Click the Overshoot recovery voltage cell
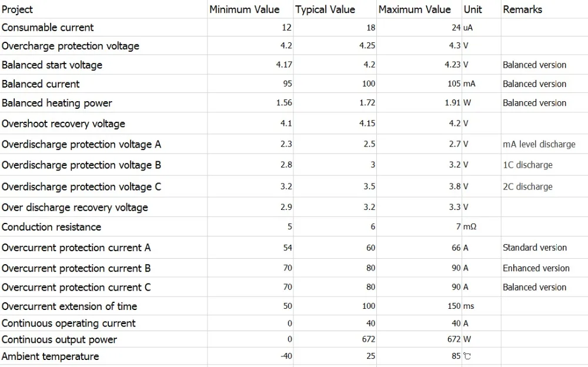The width and height of the screenshot is (588, 367). pyautogui.click(x=64, y=124)
